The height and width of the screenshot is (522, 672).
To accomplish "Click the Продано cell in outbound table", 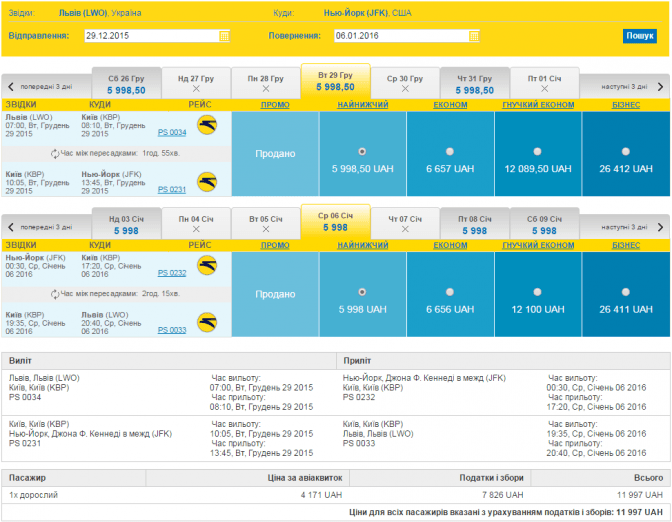I will (x=275, y=154).
